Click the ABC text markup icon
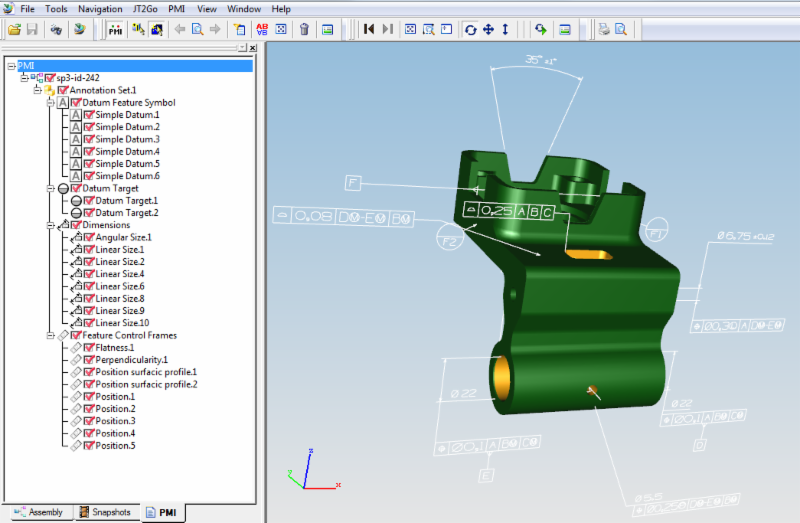Viewport: 800px width, 523px height. tap(262, 30)
